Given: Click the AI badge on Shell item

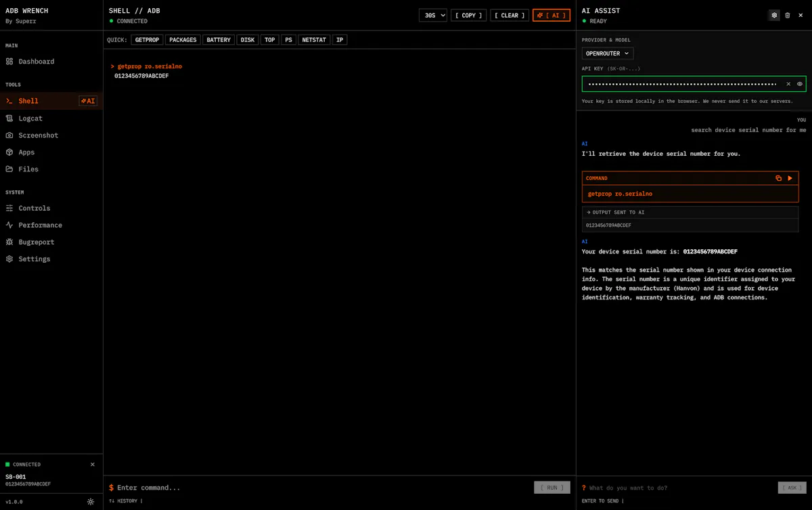Looking at the screenshot, I should tap(88, 101).
